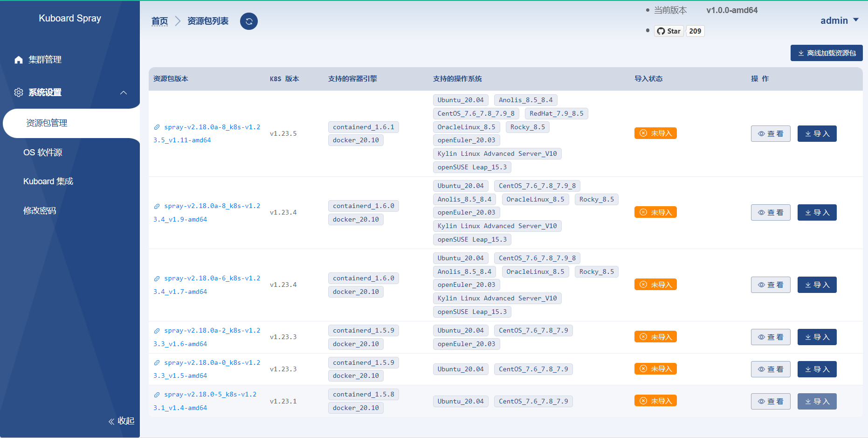Click 未导入 status of v1.6-amd64 row

point(655,337)
